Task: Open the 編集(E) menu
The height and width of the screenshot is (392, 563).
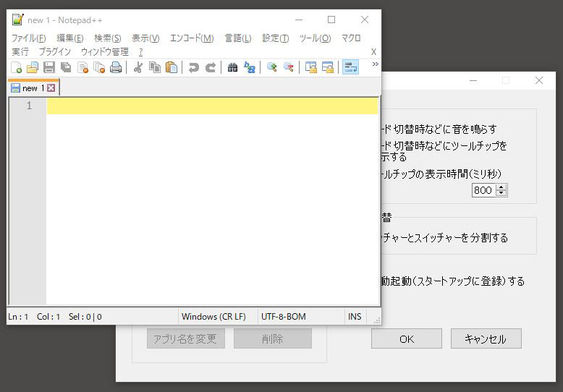Action: click(70, 38)
